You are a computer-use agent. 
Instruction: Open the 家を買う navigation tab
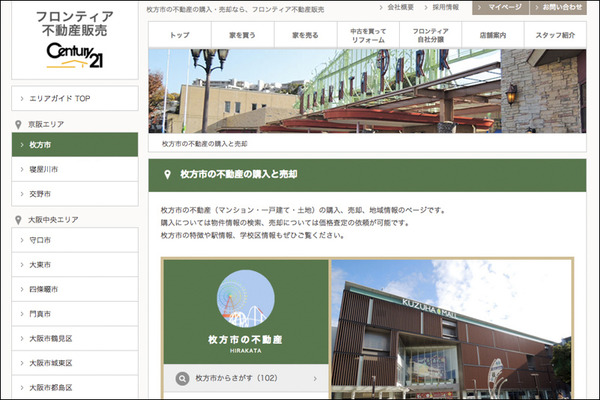coord(242,35)
